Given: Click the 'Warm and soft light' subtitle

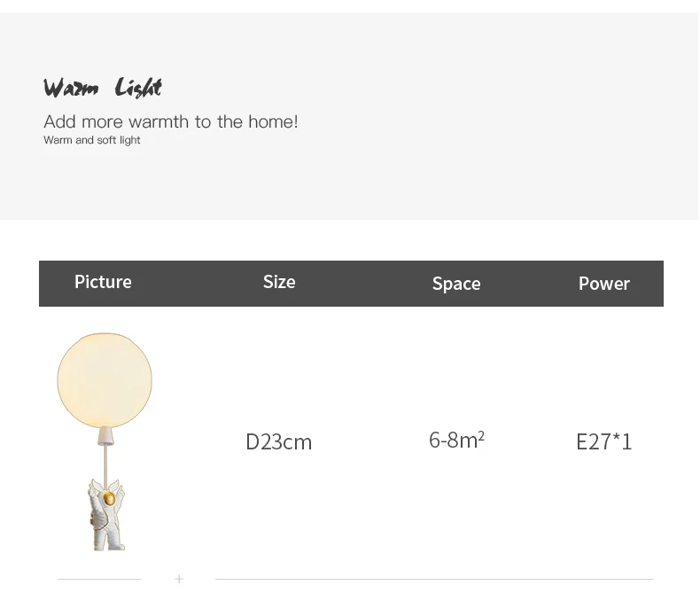Looking at the screenshot, I should (x=92, y=140).
